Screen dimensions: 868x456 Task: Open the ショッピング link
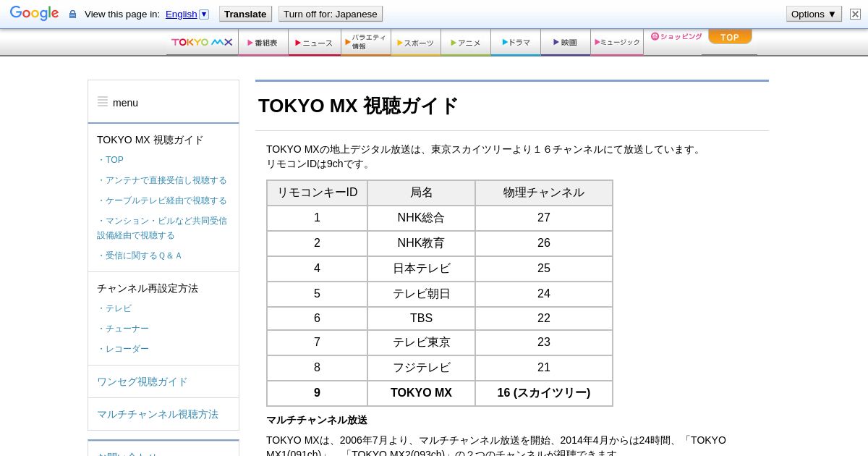[676, 36]
